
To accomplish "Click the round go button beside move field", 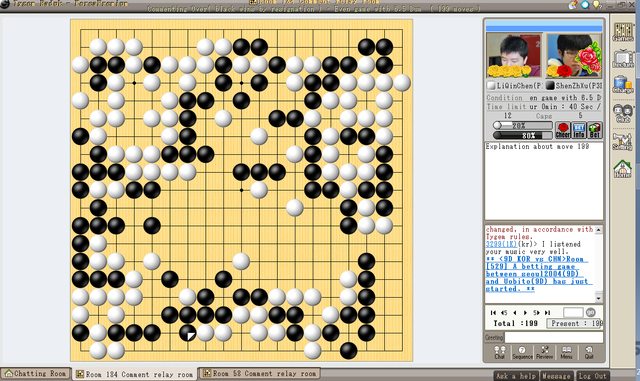I will [591, 312].
